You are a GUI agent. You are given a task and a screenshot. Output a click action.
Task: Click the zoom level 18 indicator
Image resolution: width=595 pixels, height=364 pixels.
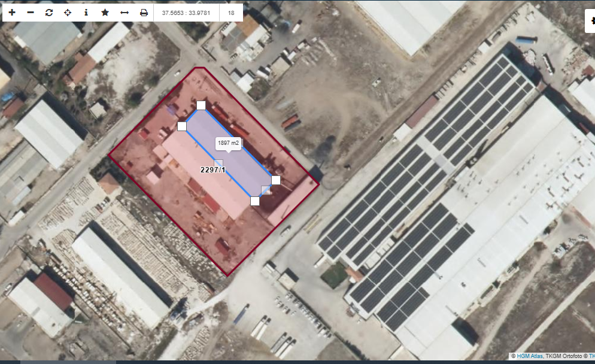point(231,13)
